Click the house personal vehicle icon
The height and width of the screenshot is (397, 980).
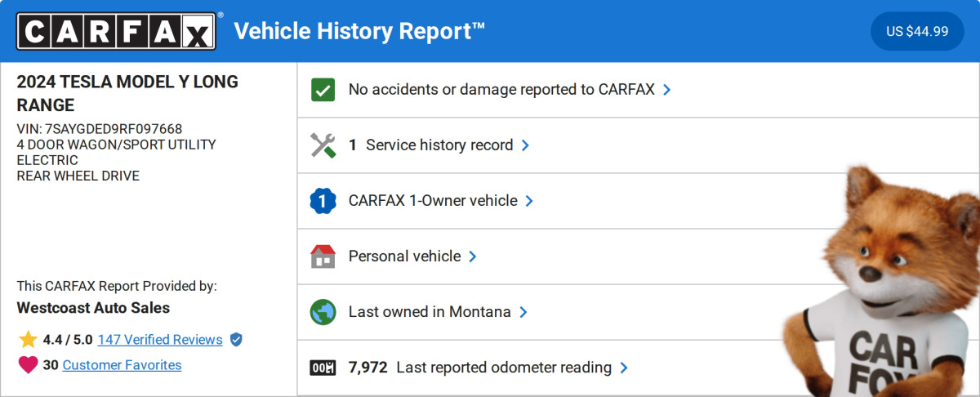(323, 256)
